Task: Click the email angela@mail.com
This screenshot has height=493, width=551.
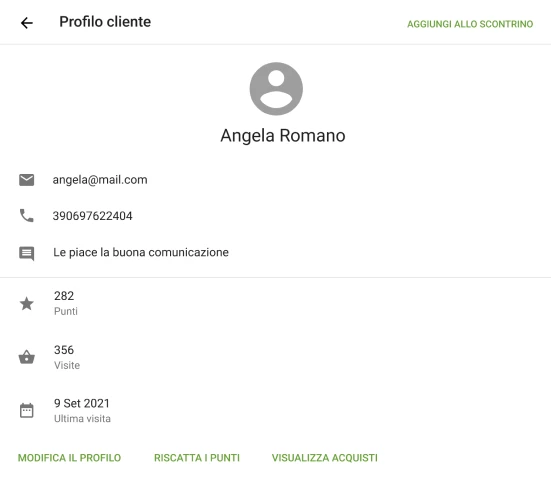Action: tap(100, 180)
